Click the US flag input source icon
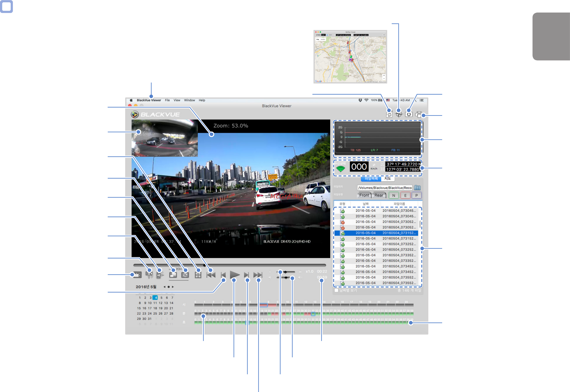 point(388,100)
